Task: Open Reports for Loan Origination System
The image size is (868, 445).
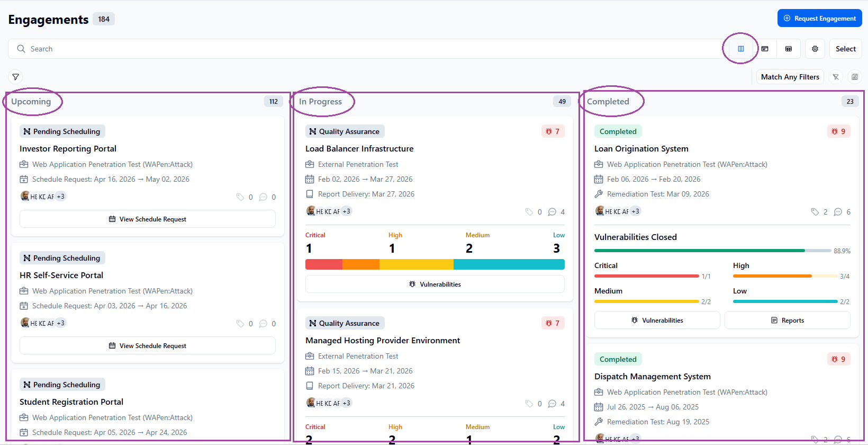Action: click(x=788, y=320)
